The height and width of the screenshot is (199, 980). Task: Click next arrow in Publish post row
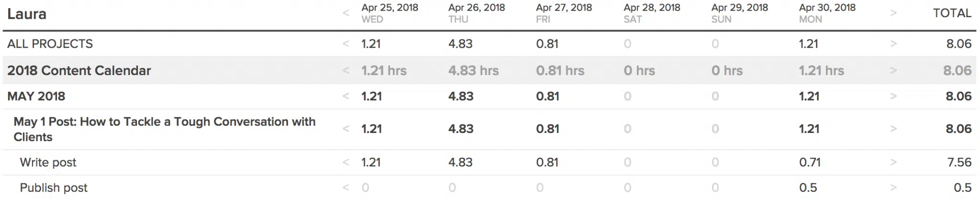pyautogui.click(x=893, y=188)
